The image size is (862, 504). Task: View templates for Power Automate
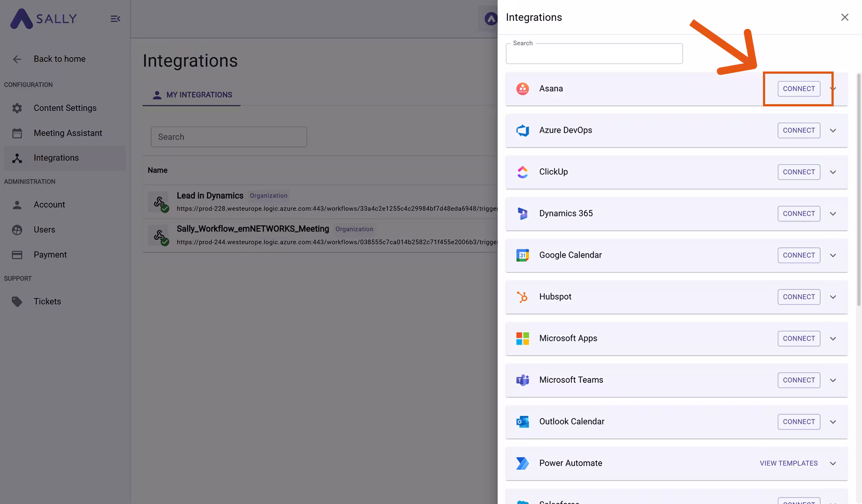789,463
